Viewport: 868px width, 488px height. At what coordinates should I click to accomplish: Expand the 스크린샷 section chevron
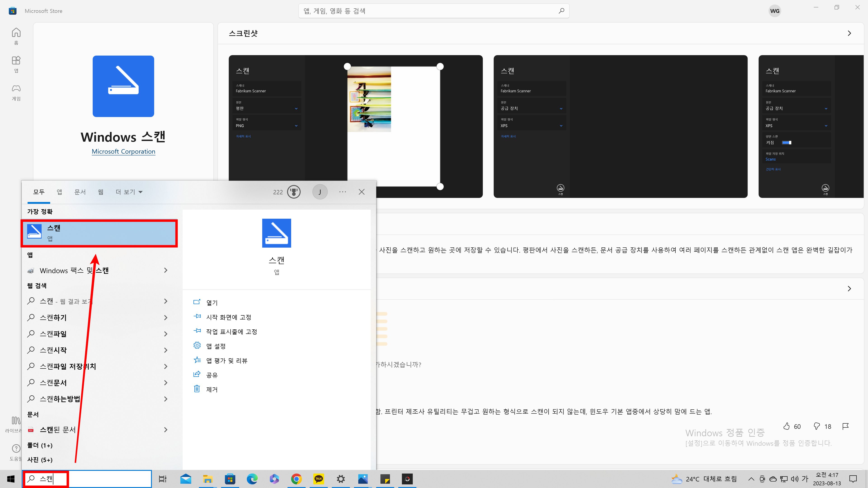coord(849,33)
